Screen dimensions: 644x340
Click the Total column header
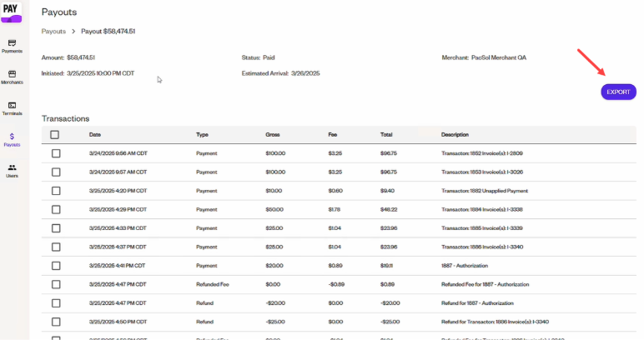pyautogui.click(x=386, y=134)
